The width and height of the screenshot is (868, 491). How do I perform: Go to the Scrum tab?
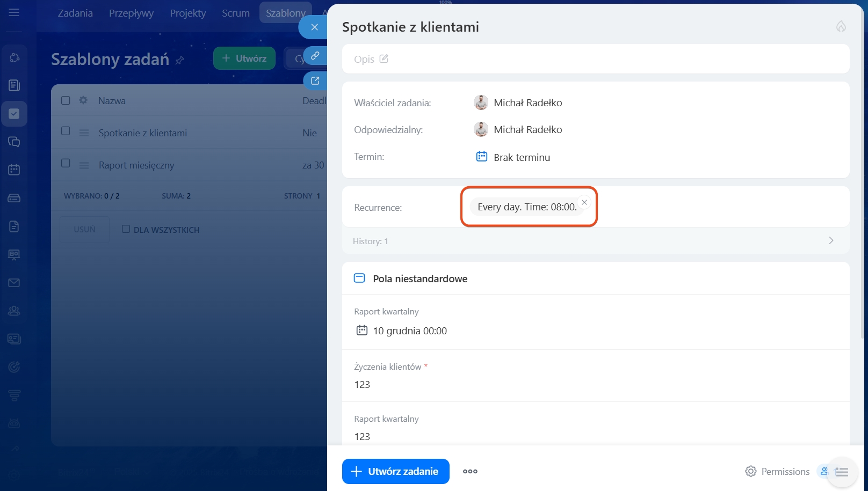tap(235, 13)
